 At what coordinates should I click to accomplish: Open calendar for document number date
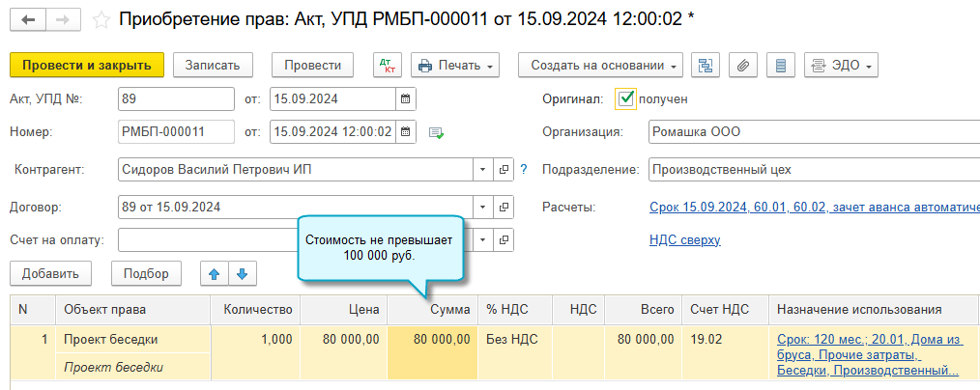click(406, 131)
